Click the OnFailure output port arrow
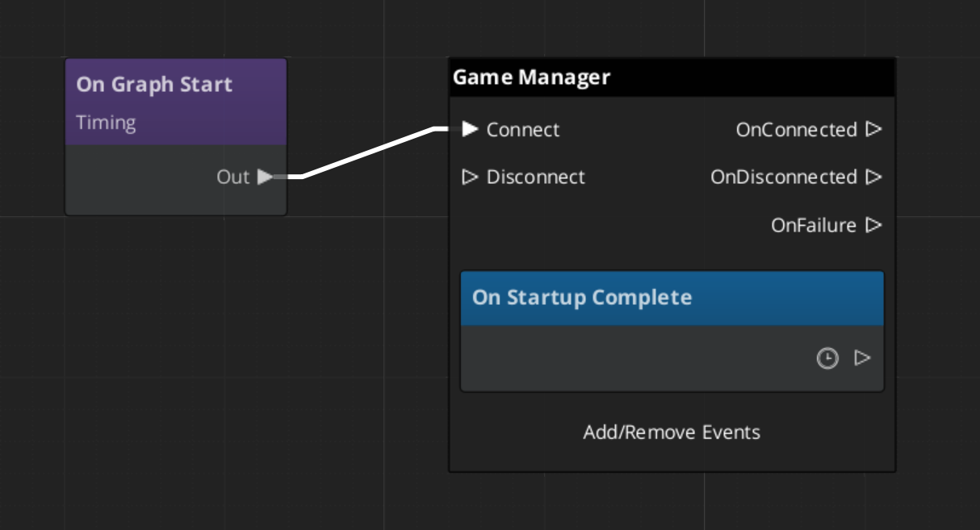980x530 pixels. pyautogui.click(x=873, y=225)
